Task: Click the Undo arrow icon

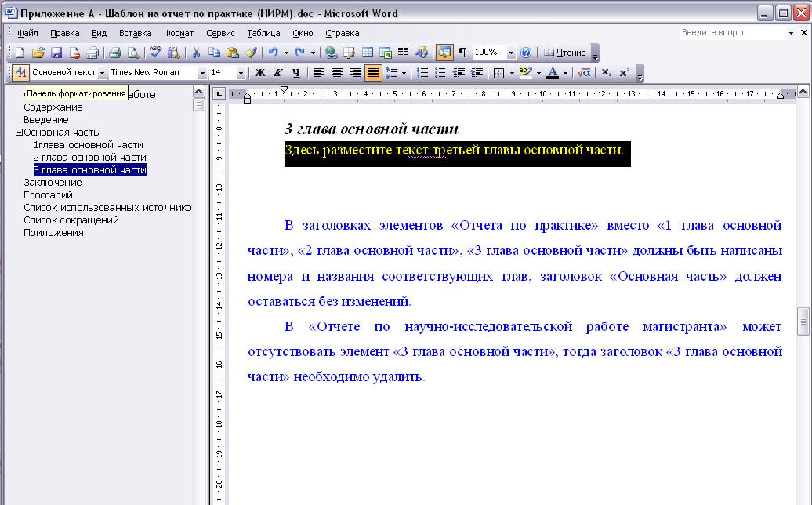Action: [x=274, y=53]
